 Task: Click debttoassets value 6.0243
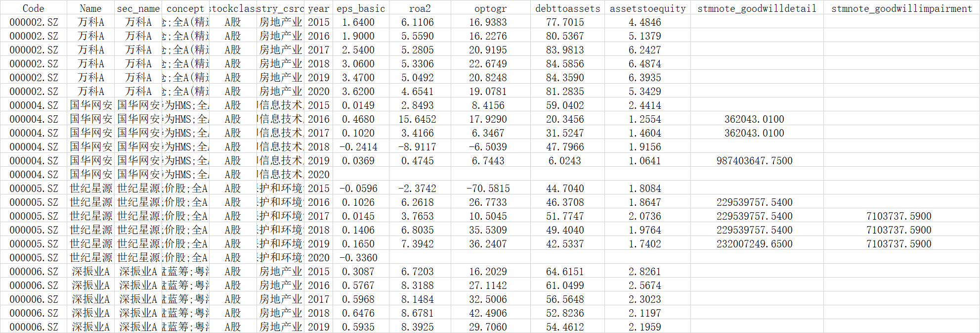pos(565,161)
